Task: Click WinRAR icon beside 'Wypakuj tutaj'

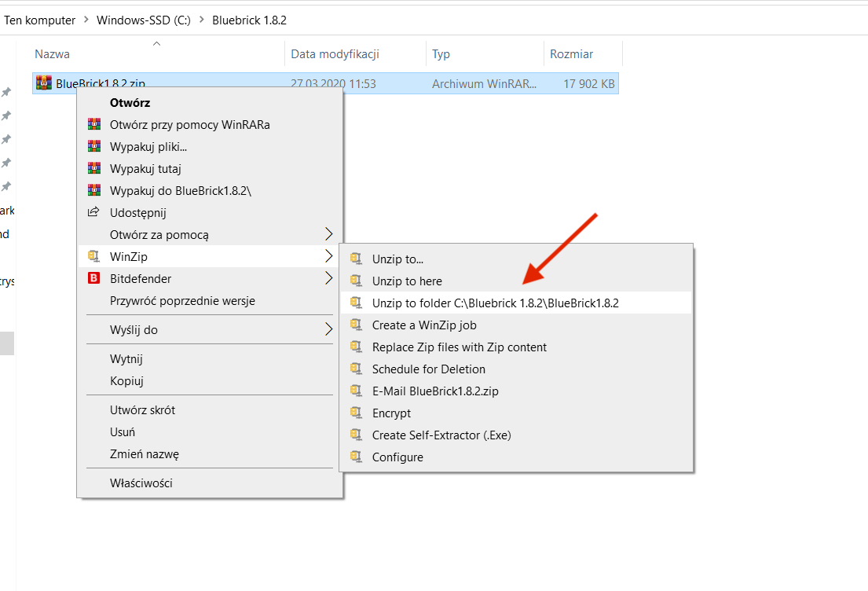Action: click(94, 168)
